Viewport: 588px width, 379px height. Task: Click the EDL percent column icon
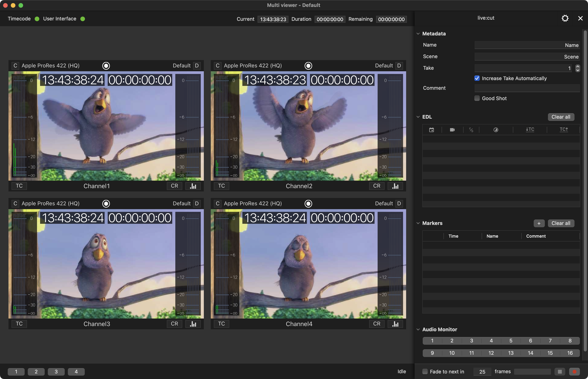tap(471, 130)
